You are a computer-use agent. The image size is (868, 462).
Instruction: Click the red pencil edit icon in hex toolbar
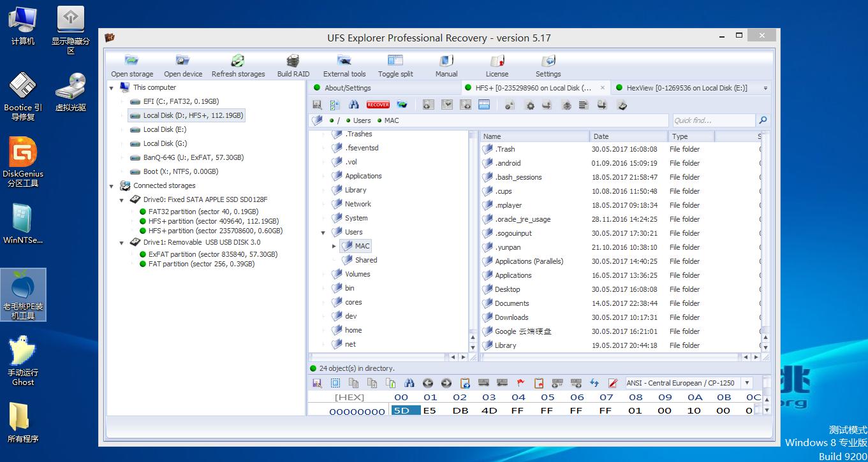[x=613, y=383]
